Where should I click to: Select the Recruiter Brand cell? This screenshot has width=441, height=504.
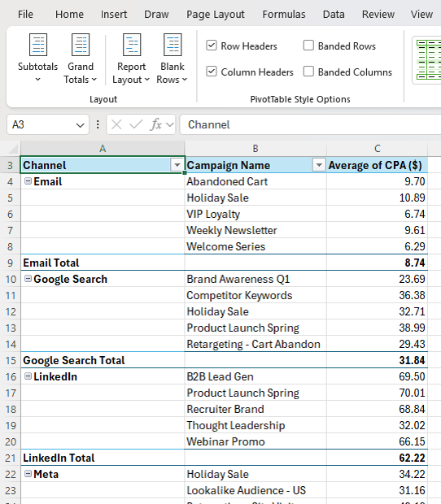point(255,409)
